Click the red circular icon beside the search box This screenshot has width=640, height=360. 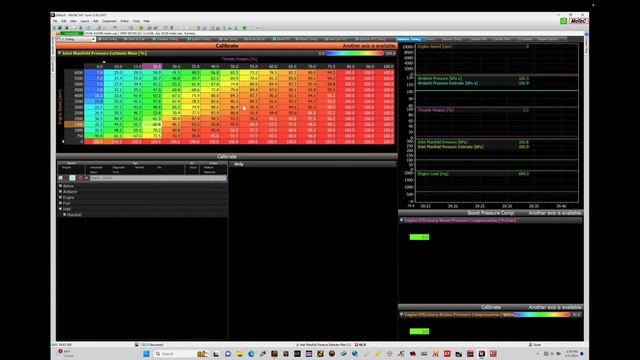pyautogui.click(x=80, y=178)
